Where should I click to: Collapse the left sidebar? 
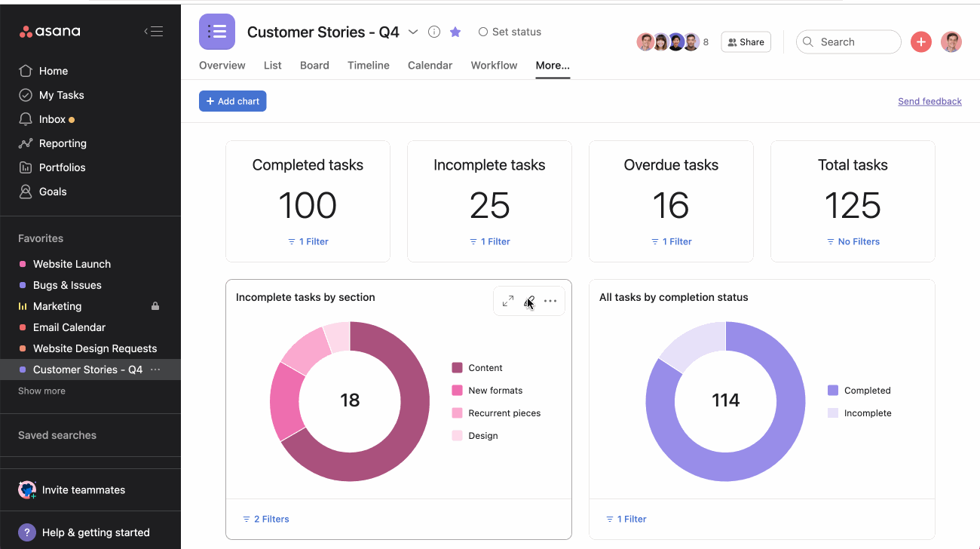[x=154, y=31]
